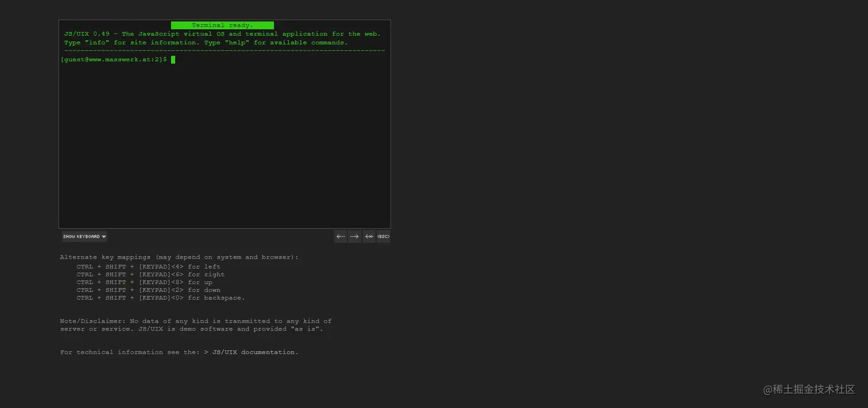Click the ESC key button
Viewport: 868px width, 408px height.
tap(383, 236)
